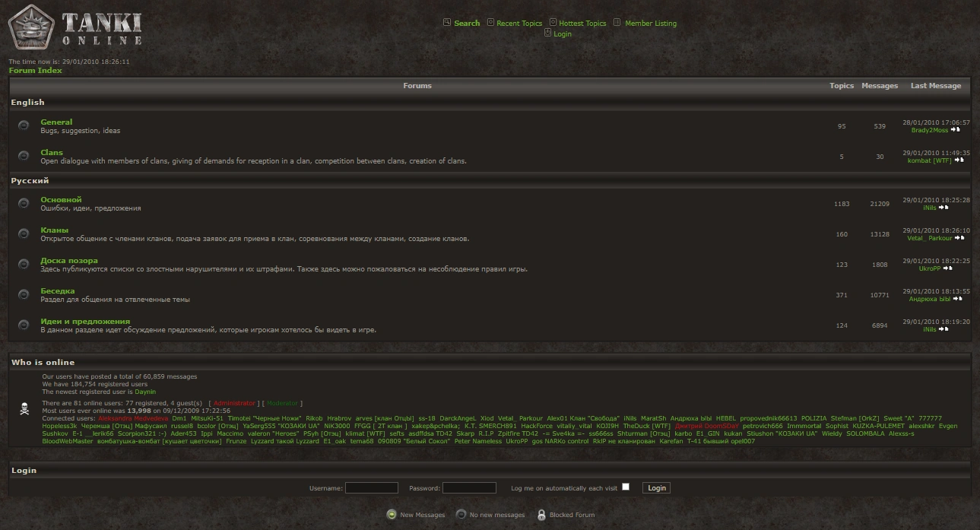Click the status icon of Беседка forum
980x530 pixels.
point(24,294)
